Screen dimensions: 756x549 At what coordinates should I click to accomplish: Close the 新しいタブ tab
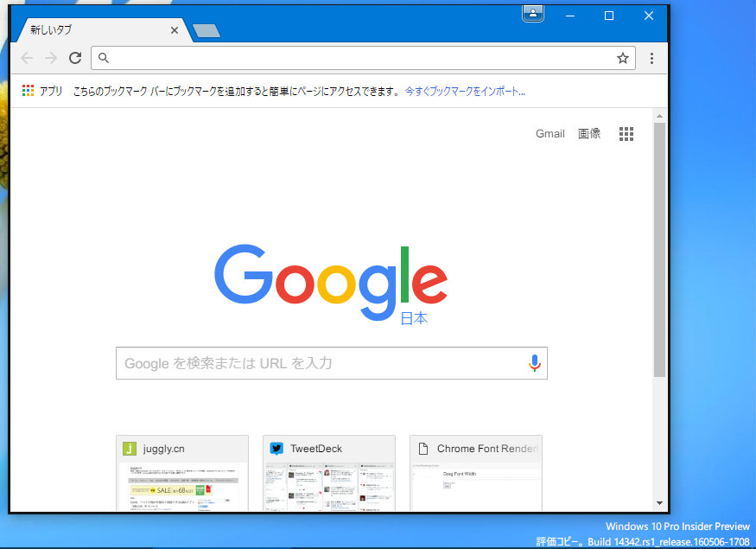click(175, 30)
